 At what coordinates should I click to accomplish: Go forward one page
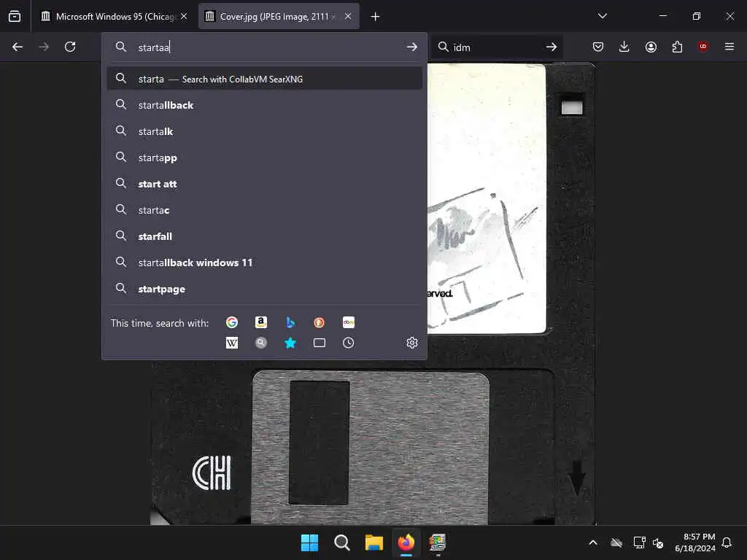pos(43,47)
